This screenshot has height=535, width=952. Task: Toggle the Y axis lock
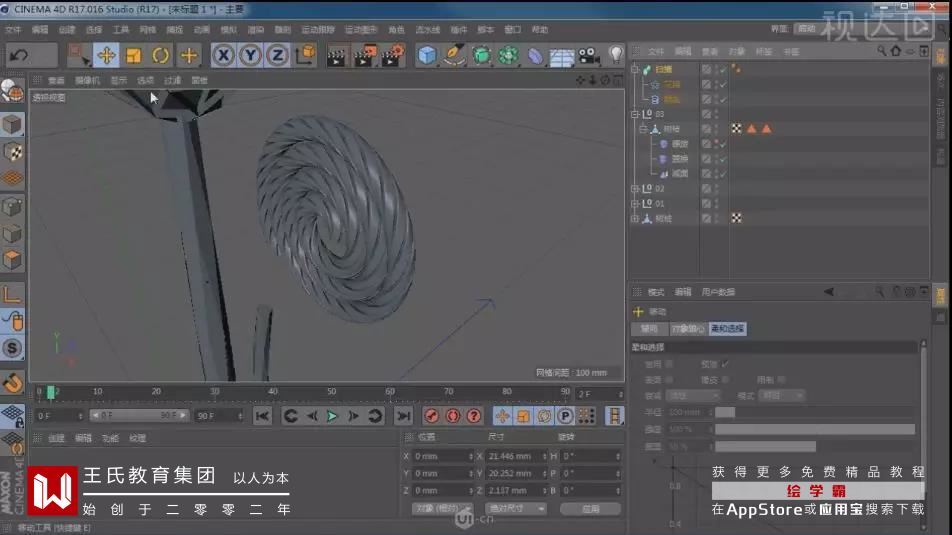tap(250, 55)
